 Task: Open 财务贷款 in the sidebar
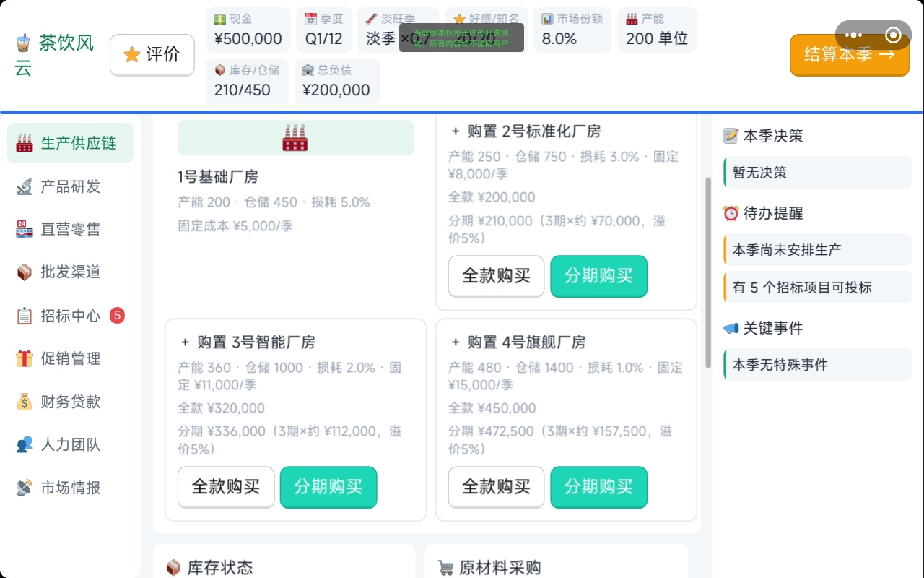pyautogui.click(x=70, y=402)
